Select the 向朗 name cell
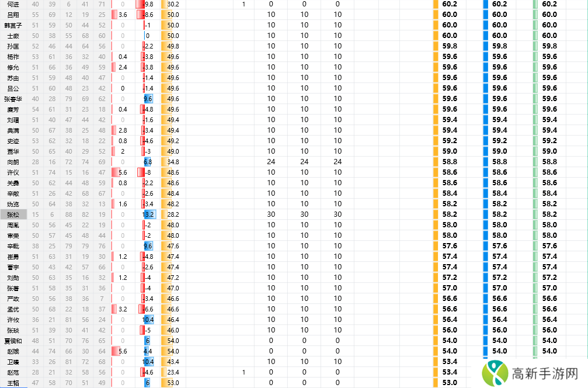This screenshot has height=388, width=588. click(13, 162)
